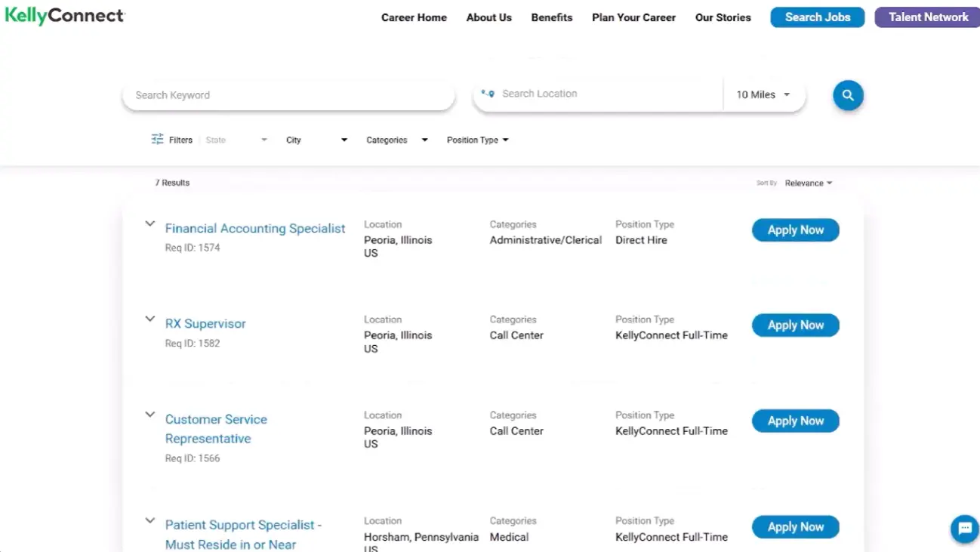The height and width of the screenshot is (552, 980).
Task: Open the About Us page
Action: 489,17
